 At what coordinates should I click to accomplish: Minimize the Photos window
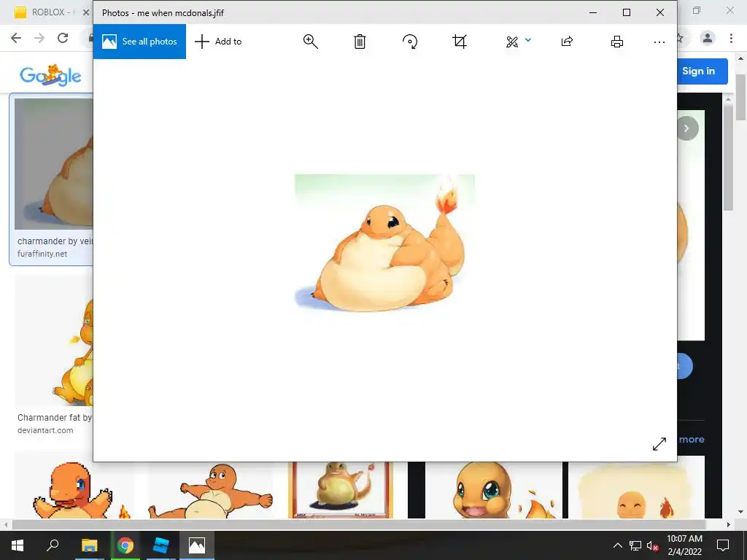pos(593,12)
